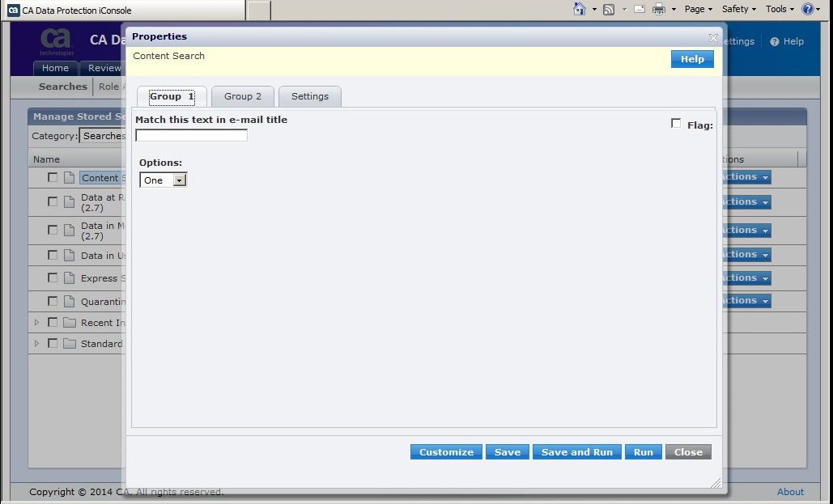
Task: Check the Recent Incidents folder checkbox
Action: tap(53, 322)
